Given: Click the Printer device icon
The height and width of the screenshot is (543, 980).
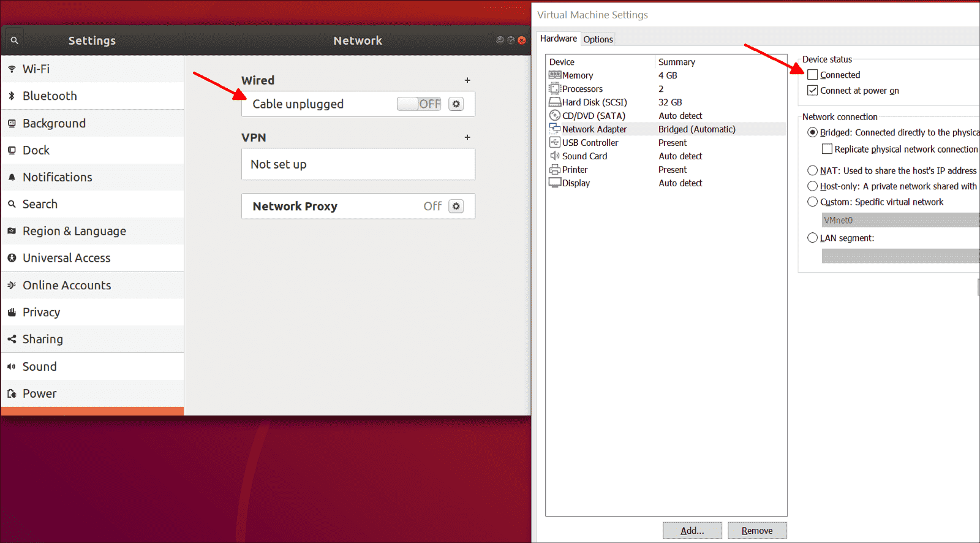Looking at the screenshot, I should [555, 170].
